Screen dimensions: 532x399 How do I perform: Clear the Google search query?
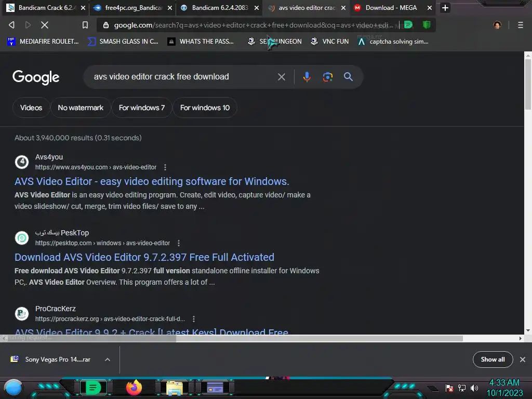[x=281, y=77]
